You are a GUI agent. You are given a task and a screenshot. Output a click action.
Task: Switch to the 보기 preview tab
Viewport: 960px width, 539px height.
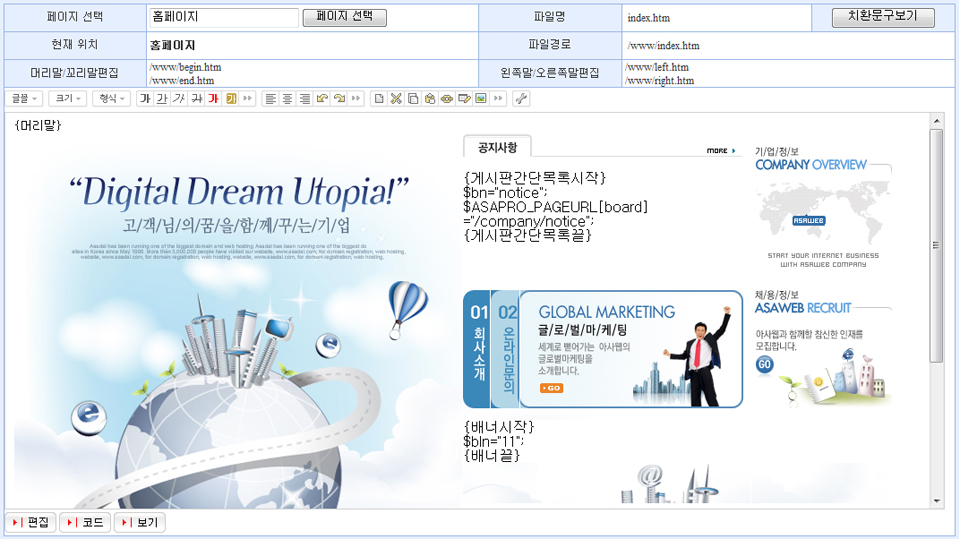(x=139, y=523)
